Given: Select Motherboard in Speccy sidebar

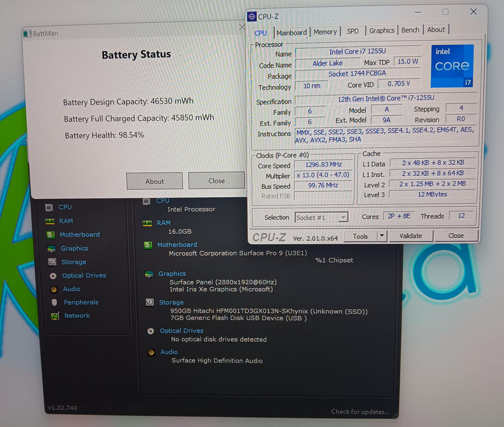Looking at the screenshot, I should coord(80,234).
